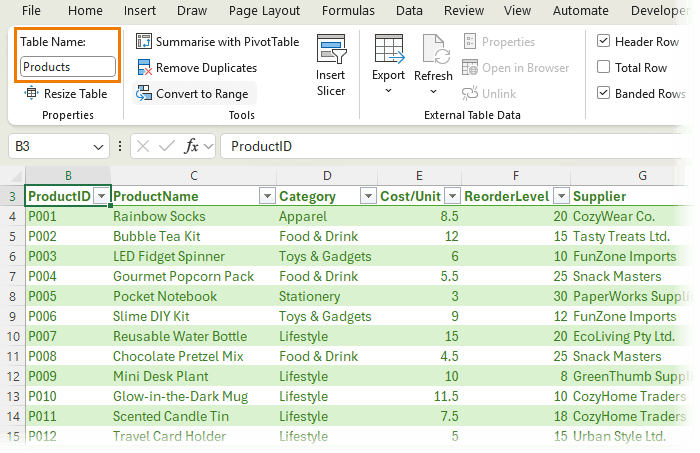Click the Insert Slicer icon

331,51
